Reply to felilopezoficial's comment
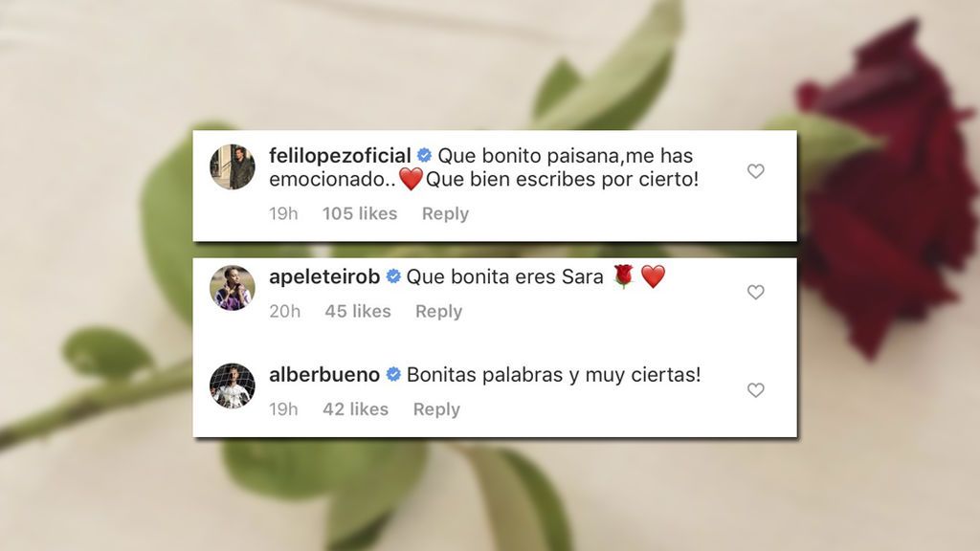The height and width of the screenshot is (551, 980). tap(445, 214)
